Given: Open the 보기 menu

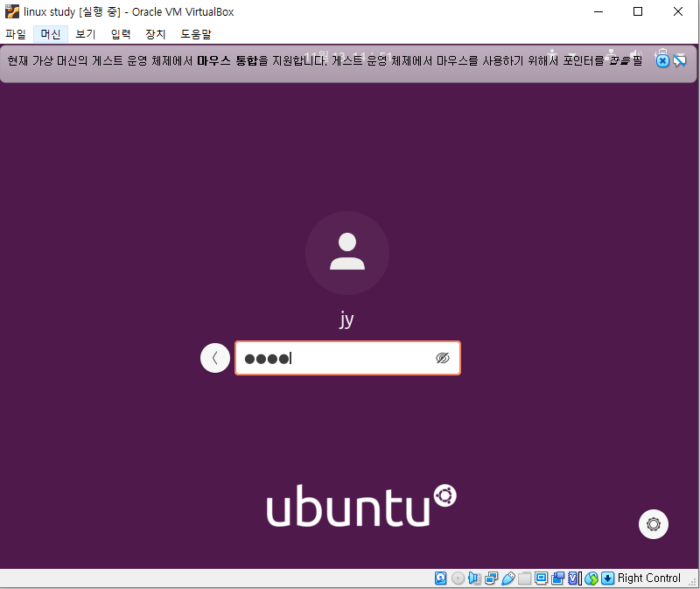Looking at the screenshot, I should 85,34.
